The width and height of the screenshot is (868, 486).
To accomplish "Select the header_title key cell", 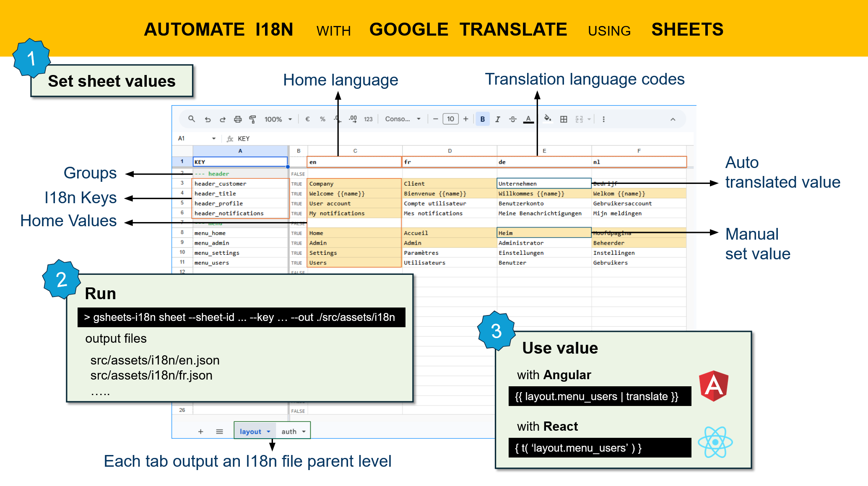I will pyautogui.click(x=241, y=194).
